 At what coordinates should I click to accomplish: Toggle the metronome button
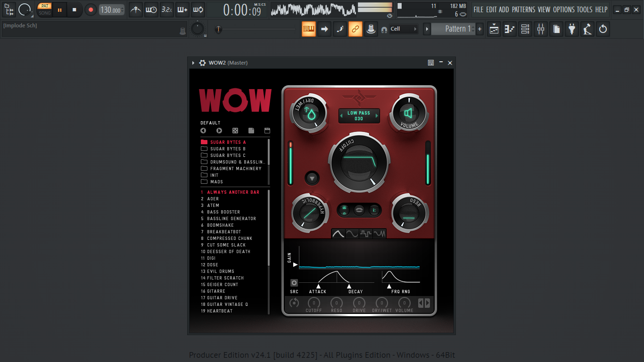coord(136,9)
